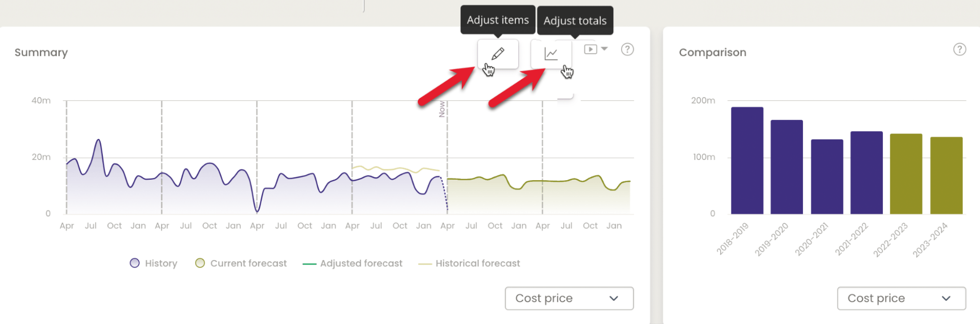Select the 2019-2020 comparison bar
Viewport: 980px width, 324px height.
(786, 167)
